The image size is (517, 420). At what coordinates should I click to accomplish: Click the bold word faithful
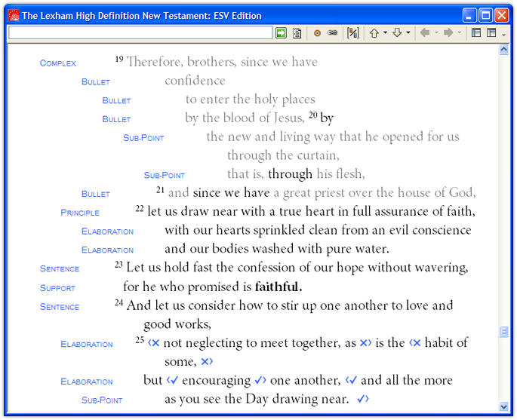[x=279, y=287]
